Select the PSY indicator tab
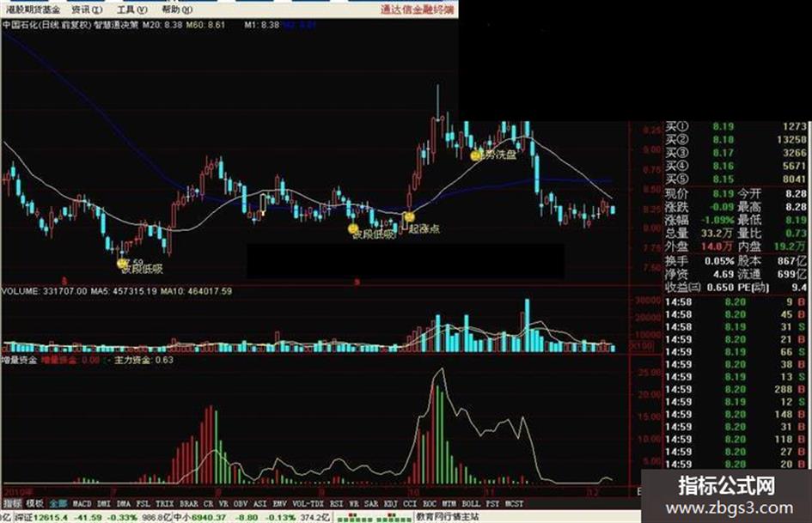This screenshot has width=812, height=523. [x=492, y=503]
